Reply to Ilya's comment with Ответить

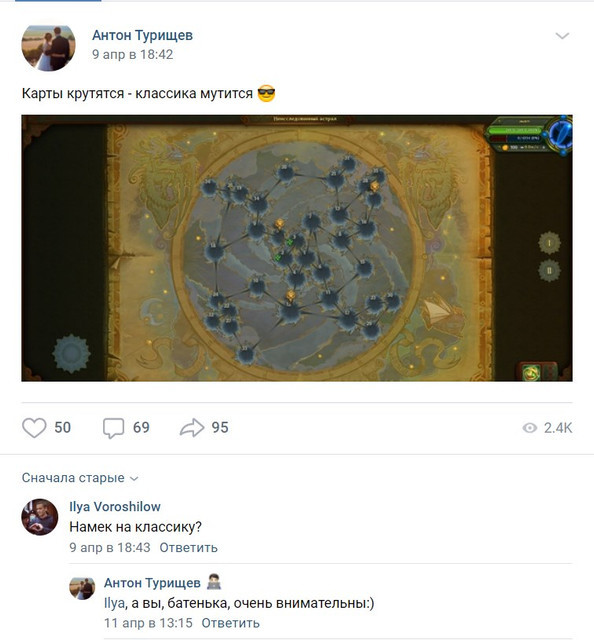pos(188,547)
